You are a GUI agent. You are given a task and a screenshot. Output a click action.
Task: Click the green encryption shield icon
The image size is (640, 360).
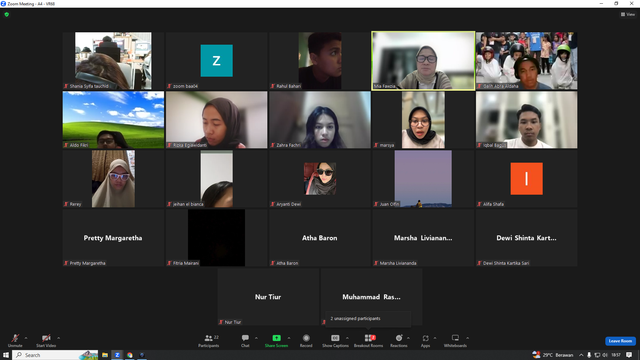coord(7,14)
